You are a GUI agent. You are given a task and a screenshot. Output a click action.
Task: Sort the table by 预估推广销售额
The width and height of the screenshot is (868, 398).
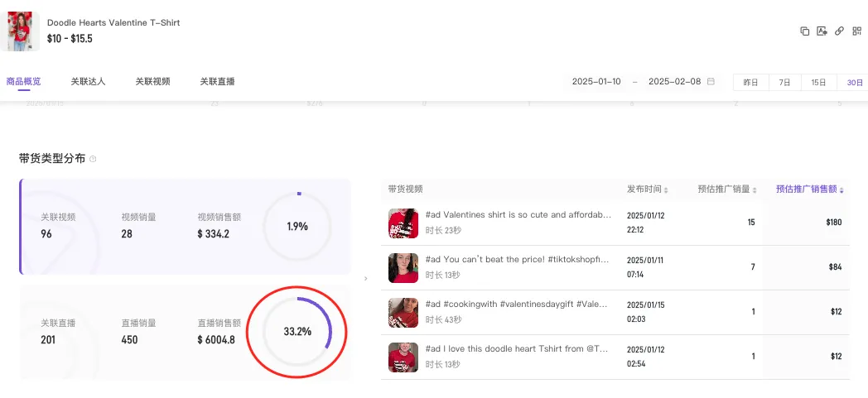tap(810, 189)
